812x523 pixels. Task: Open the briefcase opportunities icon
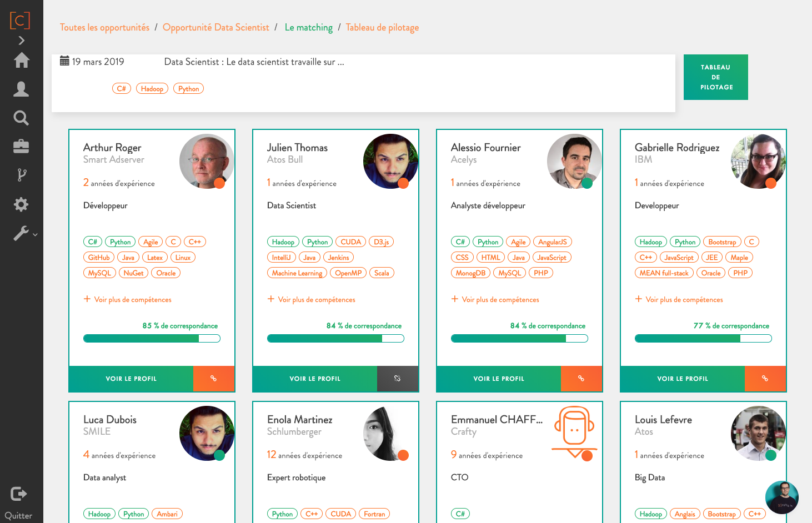point(21,147)
